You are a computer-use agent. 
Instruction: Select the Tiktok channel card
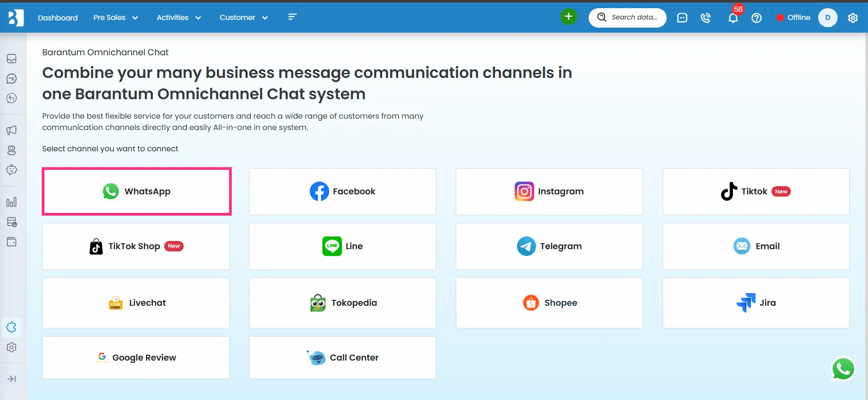(756, 192)
